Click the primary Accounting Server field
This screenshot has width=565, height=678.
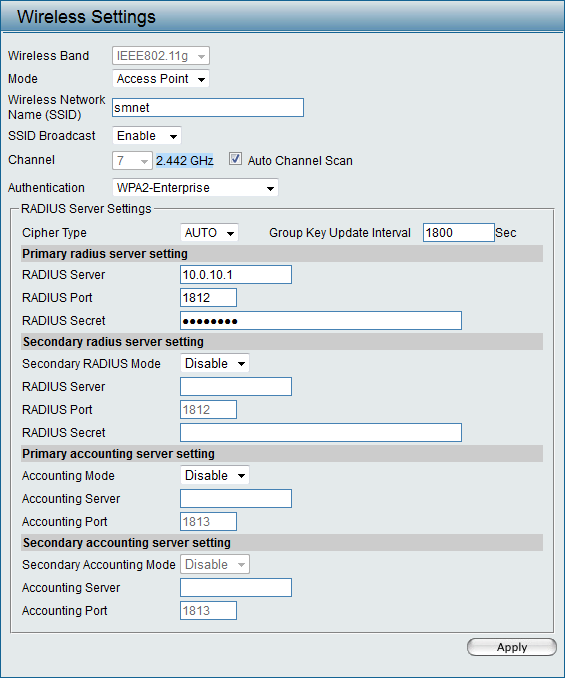pos(236,499)
